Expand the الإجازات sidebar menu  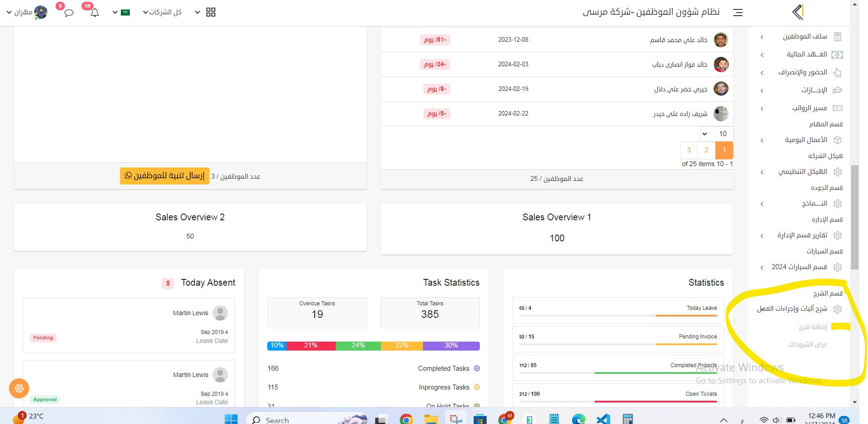point(814,90)
